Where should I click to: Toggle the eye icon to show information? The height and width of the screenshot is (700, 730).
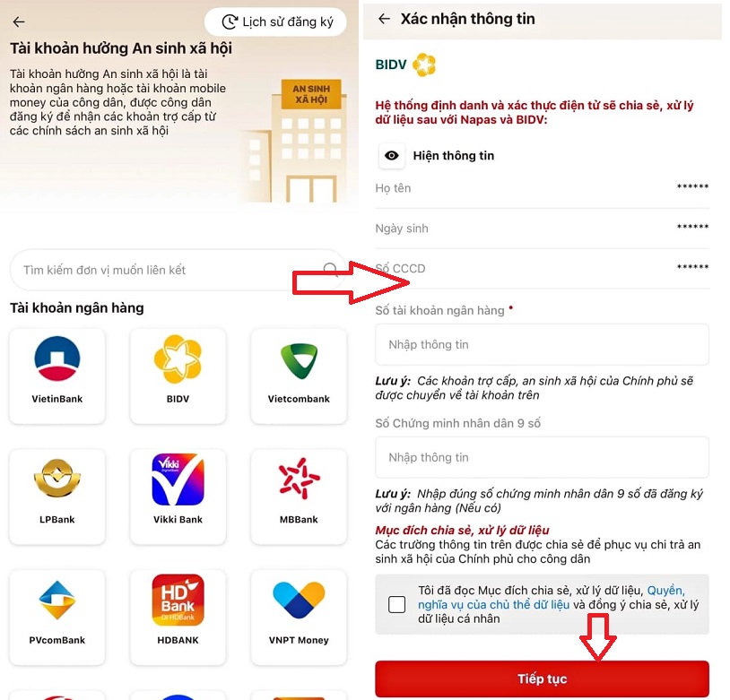pyautogui.click(x=392, y=155)
